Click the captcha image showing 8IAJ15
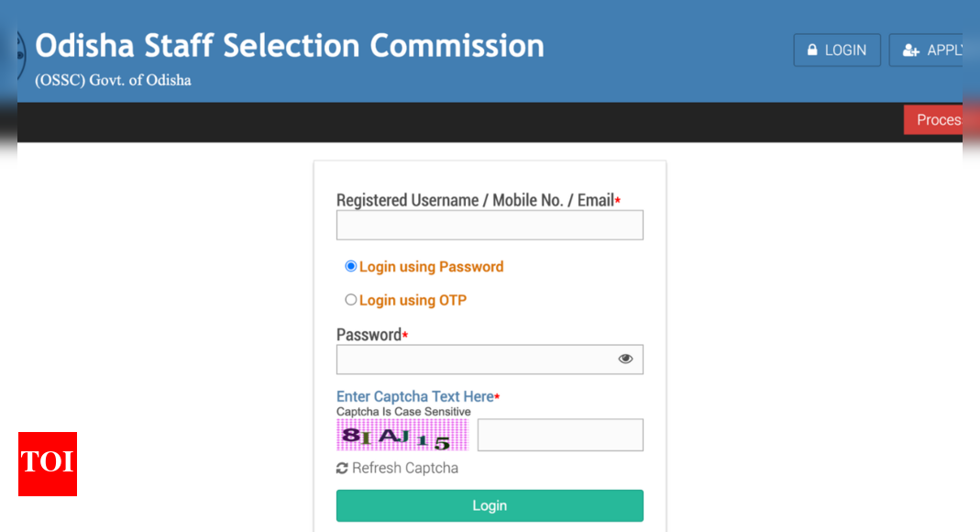Image resolution: width=980 pixels, height=532 pixels. coord(402,436)
